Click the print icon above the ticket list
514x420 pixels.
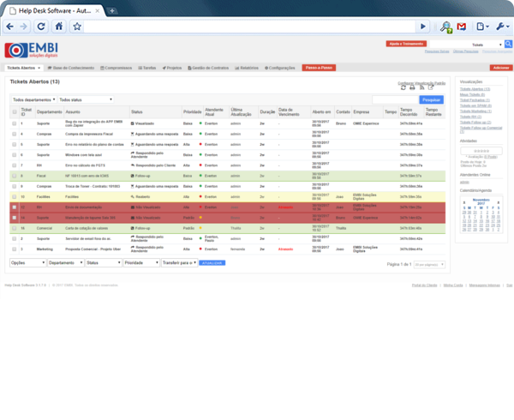pyautogui.click(x=412, y=88)
